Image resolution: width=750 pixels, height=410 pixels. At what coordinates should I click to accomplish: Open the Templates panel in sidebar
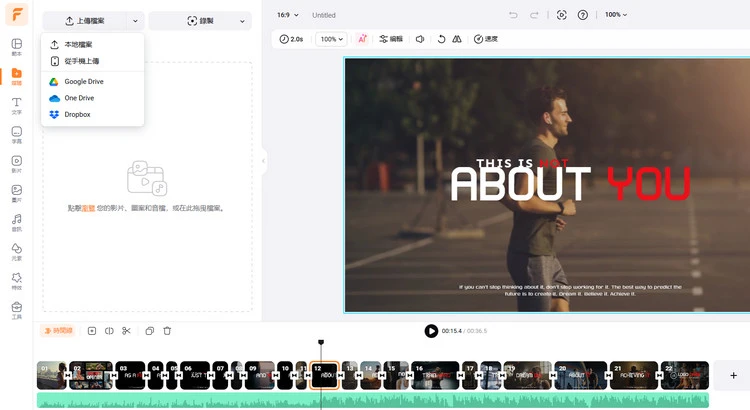(x=17, y=47)
